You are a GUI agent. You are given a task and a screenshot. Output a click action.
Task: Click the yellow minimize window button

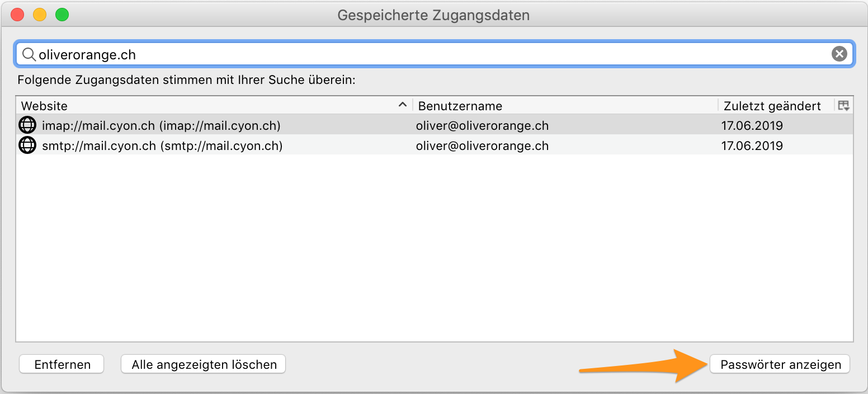[40, 15]
